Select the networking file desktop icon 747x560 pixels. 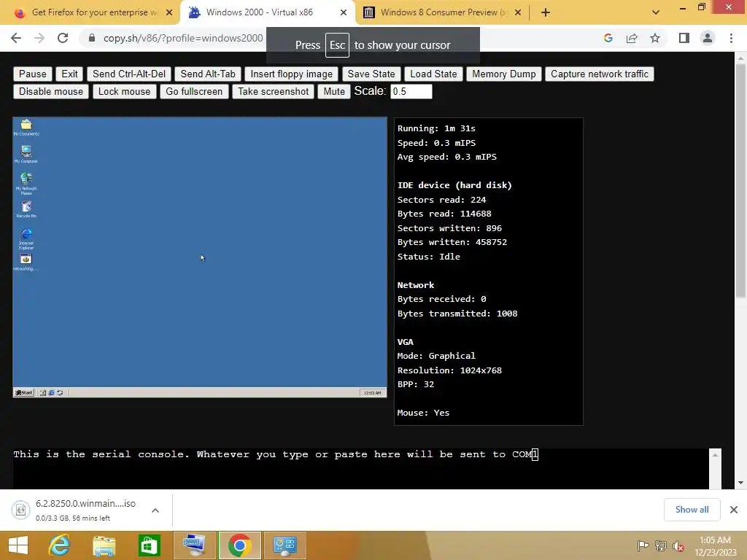click(x=26, y=262)
